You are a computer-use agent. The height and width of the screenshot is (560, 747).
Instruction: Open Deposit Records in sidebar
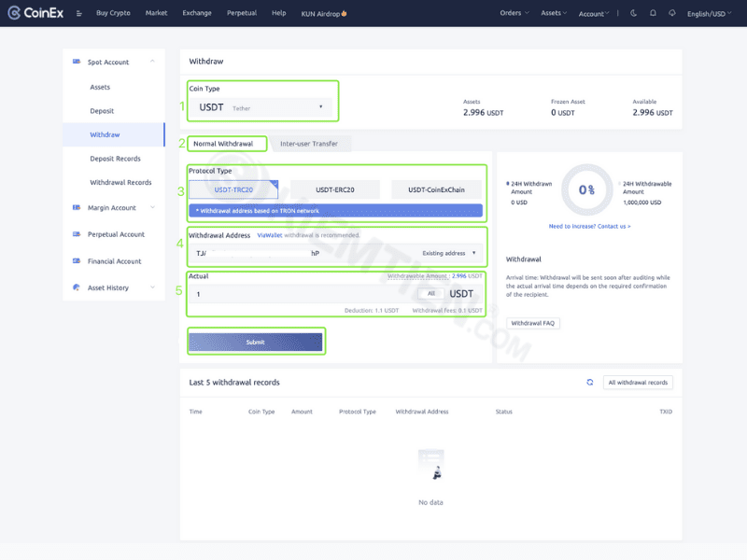(114, 159)
